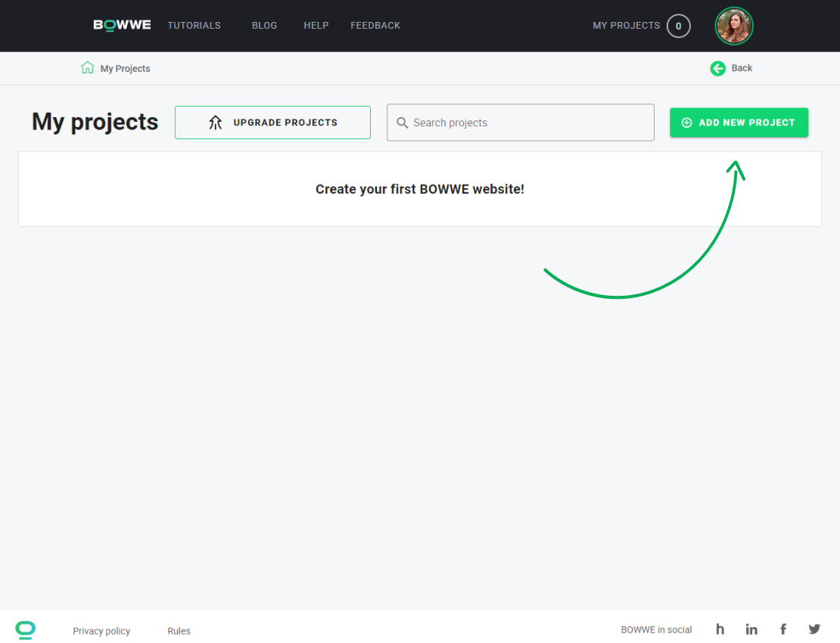
Task: Click the 'BOWWE in social' footer text
Action: pyautogui.click(x=656, y=629)
